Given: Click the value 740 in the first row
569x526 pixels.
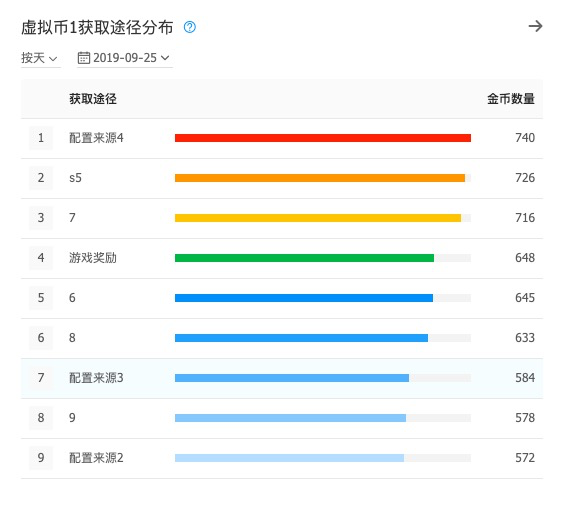Looking at the screenshot, I should coord(525,138).
